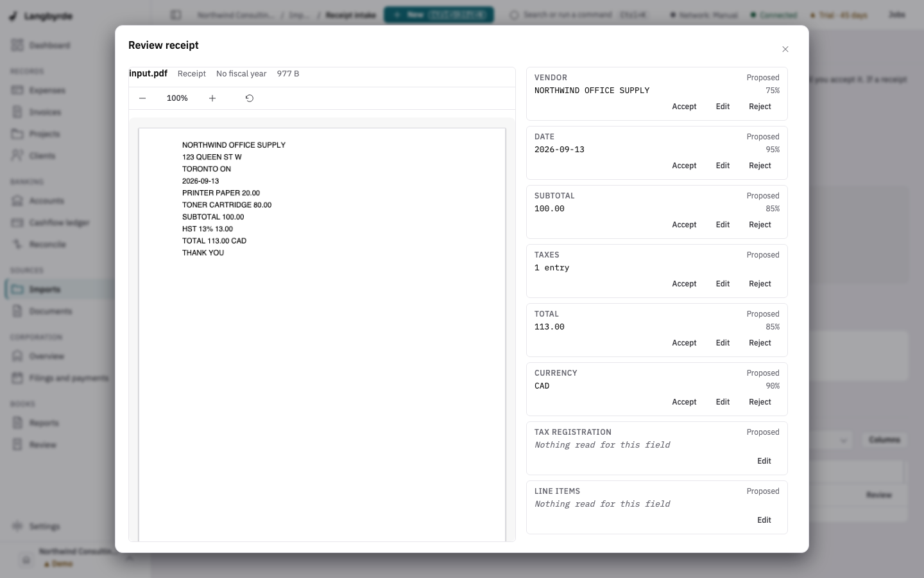Image resolution: width=924 pixels, height=578 pixels.
Task: Edit the Vendor field
Action: [723, 107]
